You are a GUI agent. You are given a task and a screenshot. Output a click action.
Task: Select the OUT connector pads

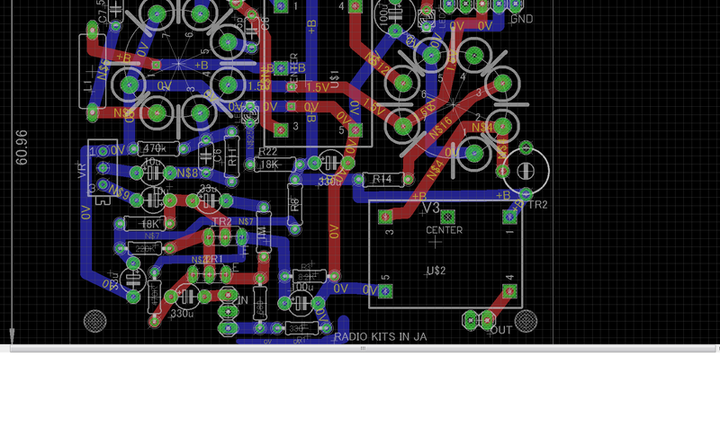click(478, 320)
